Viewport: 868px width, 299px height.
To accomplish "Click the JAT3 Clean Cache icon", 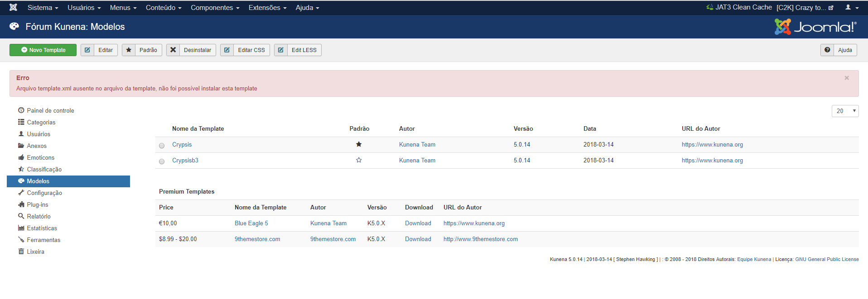I will (710, 7).
